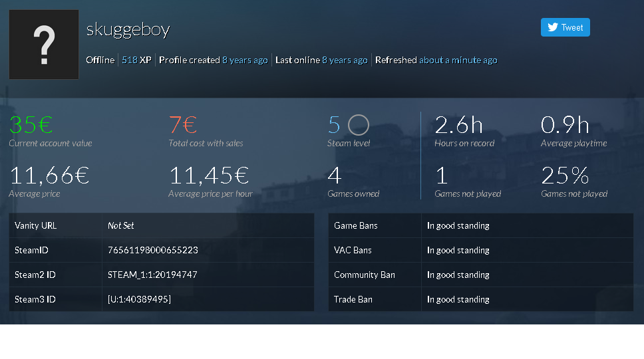The width and height of the screenshot is (644, 359).
Task: Click VAC Bans 'In good standing' status
Action: coord(458,250)
